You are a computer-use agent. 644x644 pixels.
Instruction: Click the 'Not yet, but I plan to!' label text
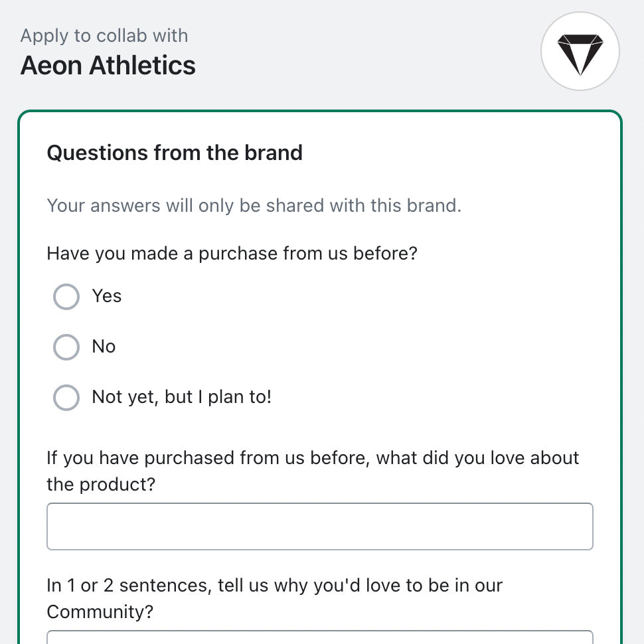point(181,397)
